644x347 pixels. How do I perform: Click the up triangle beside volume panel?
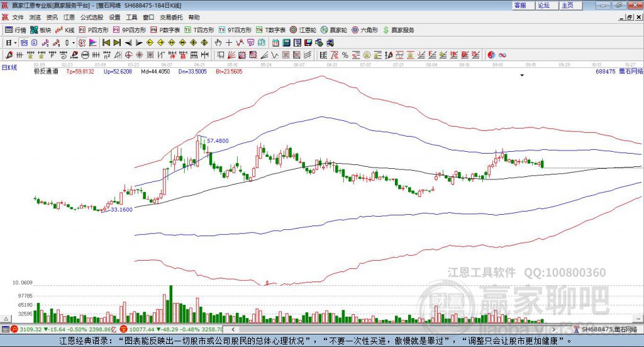point(6,319)
